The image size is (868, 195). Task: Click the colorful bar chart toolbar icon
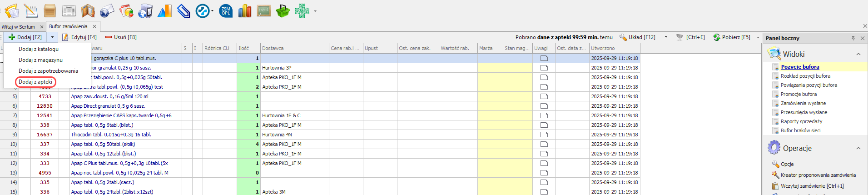[x=245, y=11]
